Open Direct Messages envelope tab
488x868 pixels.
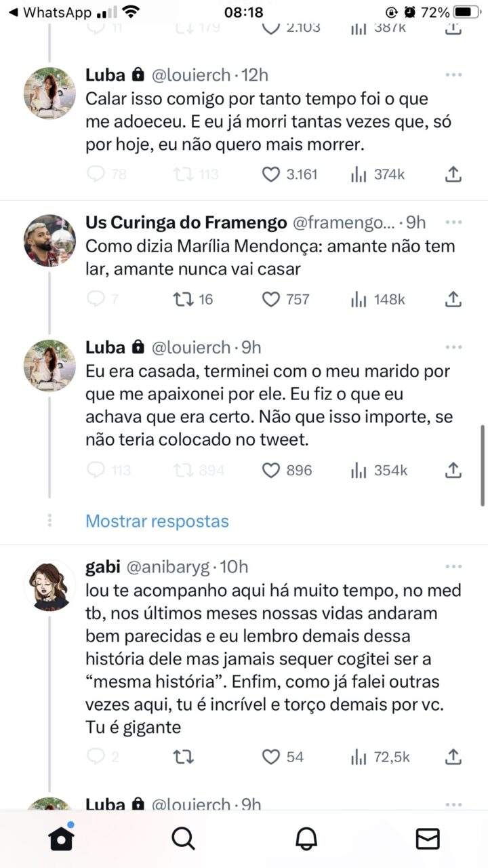[x=428, y=839]
